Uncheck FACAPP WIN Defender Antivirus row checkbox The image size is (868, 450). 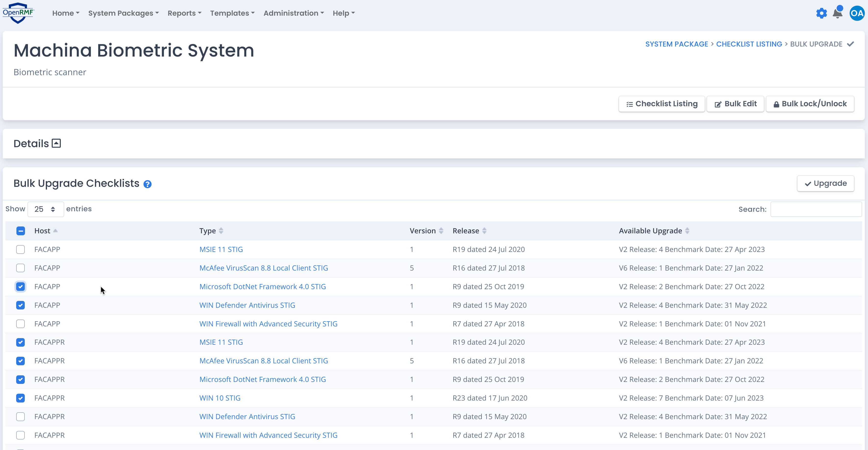(21, 305)
